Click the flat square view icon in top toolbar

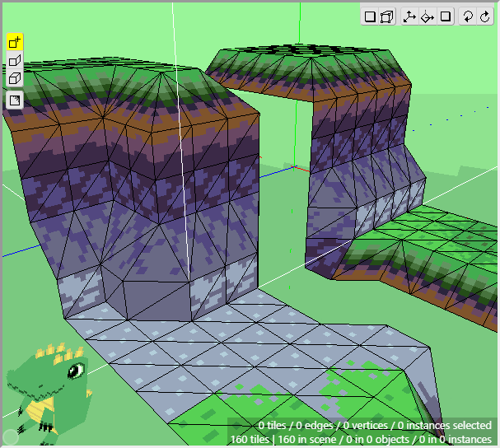tap(370, 16)
